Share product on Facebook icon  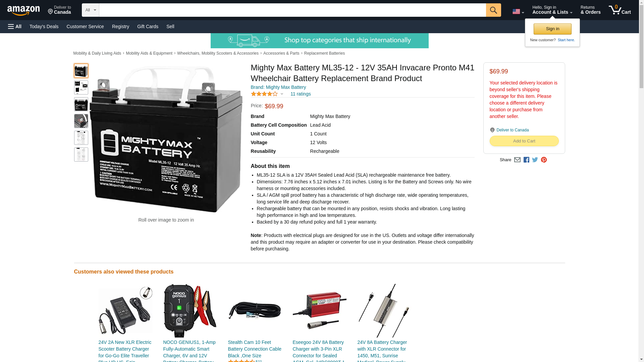pos(526,160)
